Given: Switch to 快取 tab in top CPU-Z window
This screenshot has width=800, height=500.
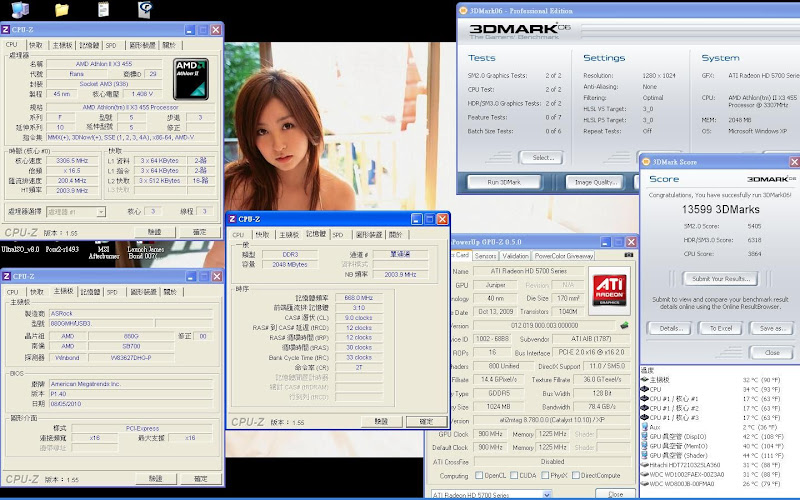Looking at the screenshot, I should (36, 45).
